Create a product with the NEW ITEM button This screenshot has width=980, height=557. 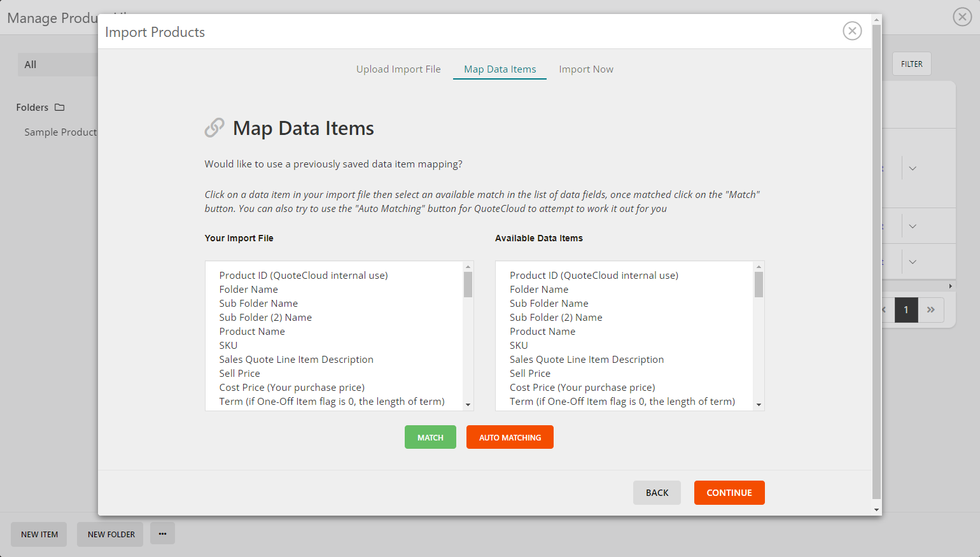click(x=38, y=534)
